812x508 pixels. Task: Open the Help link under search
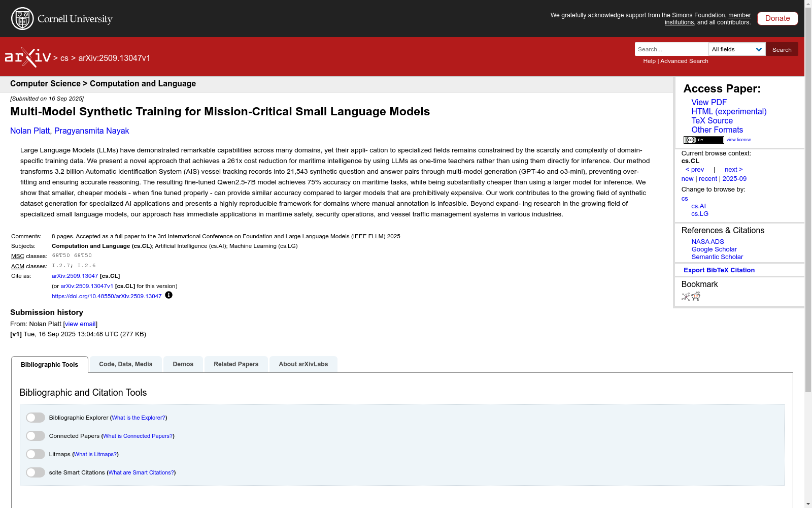[x=649, y=61]
